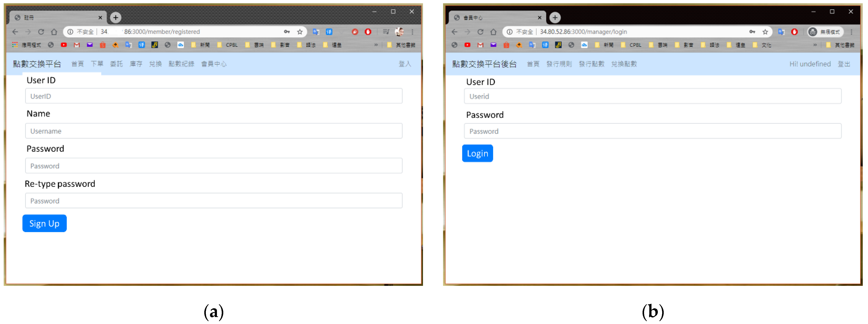Click the key password icon in manager login address bar
The image size is (868, 324).
tap(752, 32)
